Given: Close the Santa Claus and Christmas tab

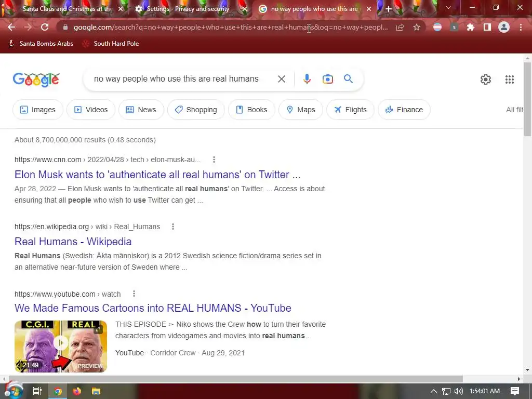Looking at the screenshot, I should [121, 9].
